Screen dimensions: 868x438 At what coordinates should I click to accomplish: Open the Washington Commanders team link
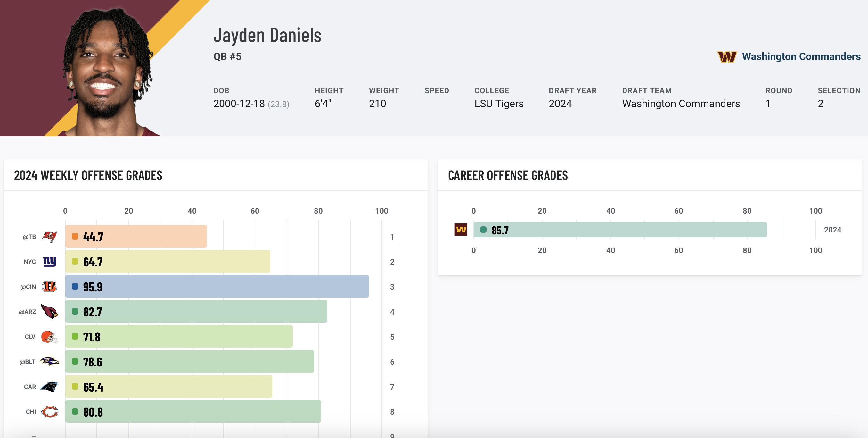tap(801, 56)
